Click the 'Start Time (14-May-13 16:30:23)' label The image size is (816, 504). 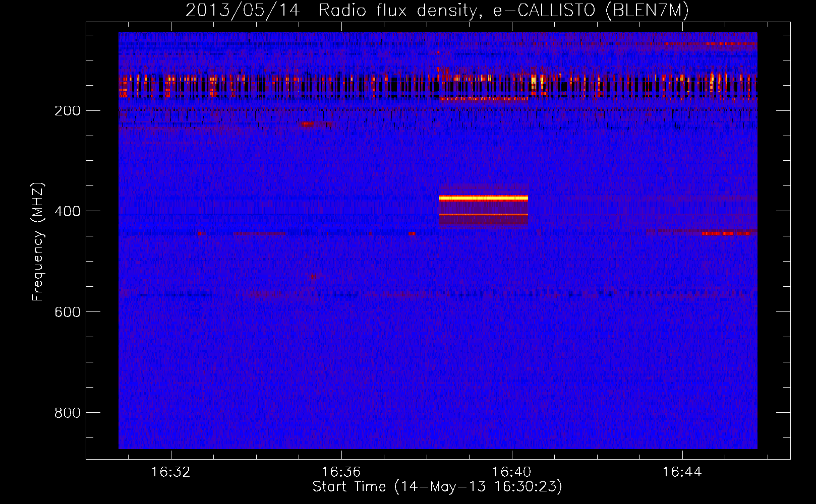click(437, 486)
